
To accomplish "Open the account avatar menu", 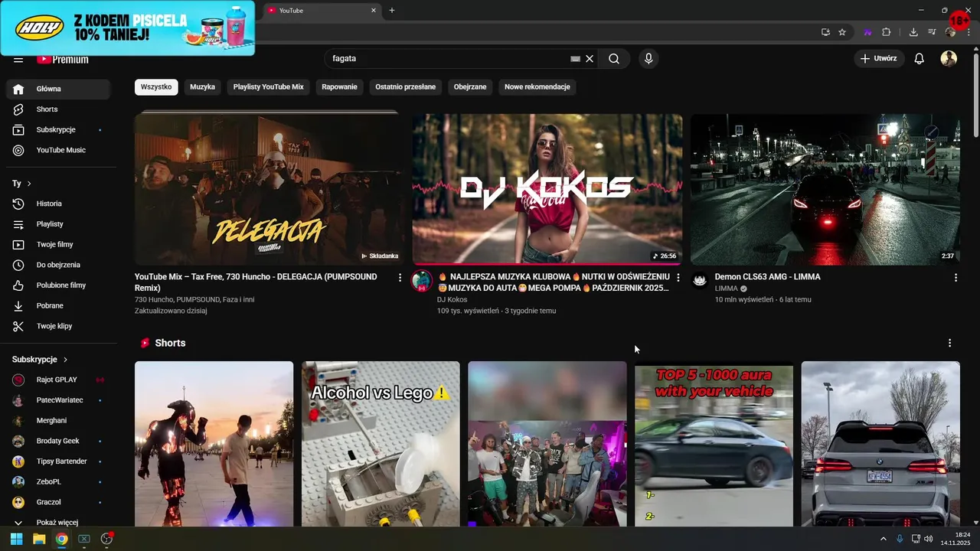I will [x=949, y=58].
